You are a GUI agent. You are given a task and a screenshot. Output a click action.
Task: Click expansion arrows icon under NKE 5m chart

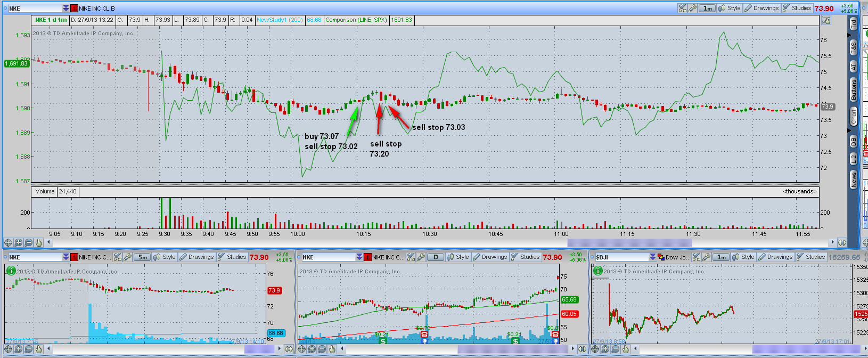click(288, 349)
